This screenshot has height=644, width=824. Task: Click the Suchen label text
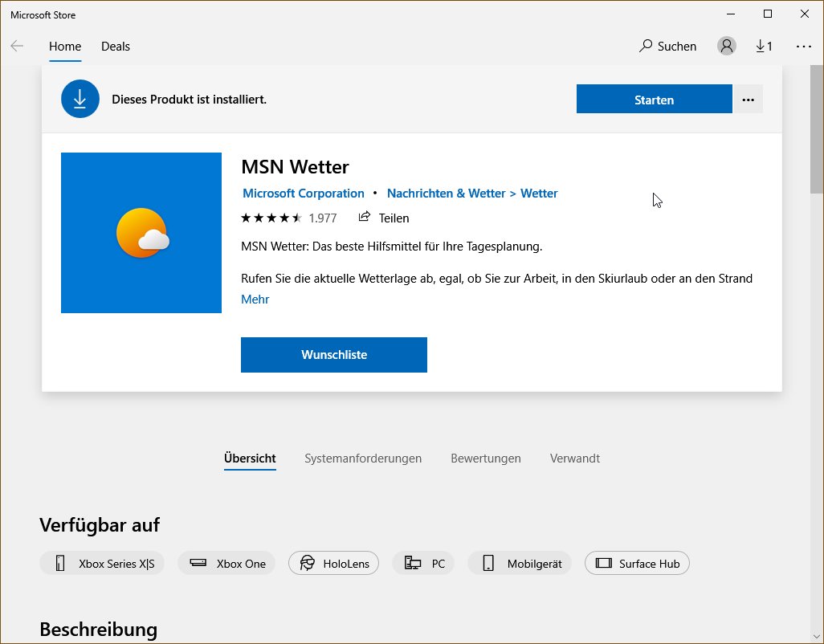[677, 47]
